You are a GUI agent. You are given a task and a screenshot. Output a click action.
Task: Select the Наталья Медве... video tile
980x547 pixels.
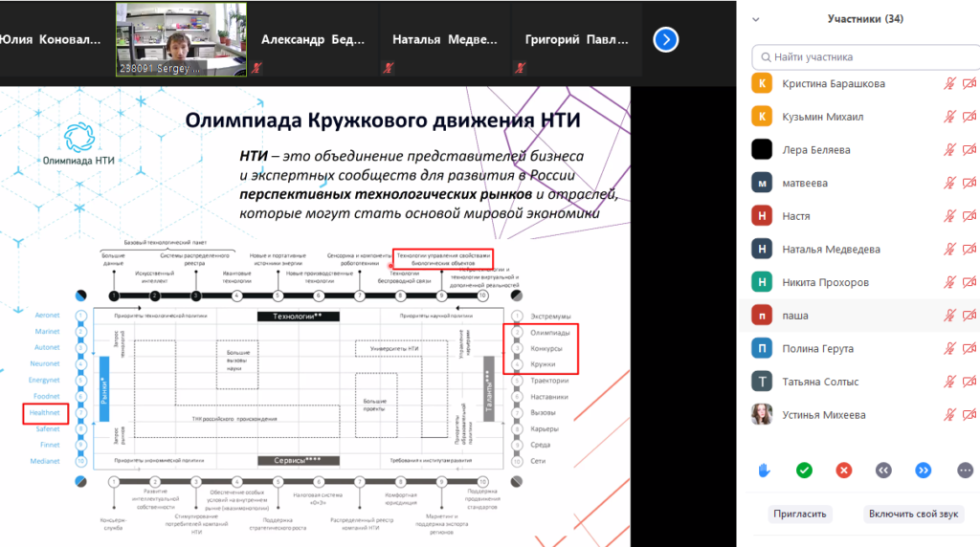(x=444, y=39)
